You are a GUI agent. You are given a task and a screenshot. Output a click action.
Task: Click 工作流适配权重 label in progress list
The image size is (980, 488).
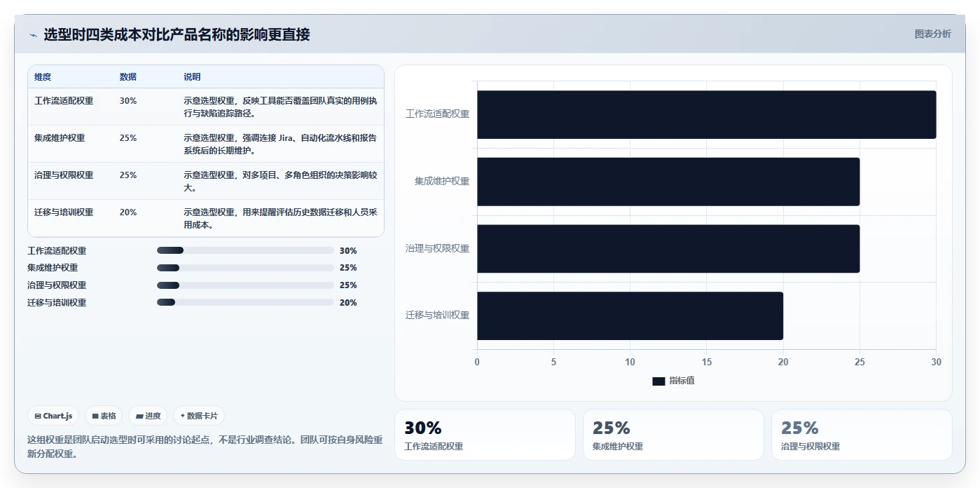click(57, 250)
